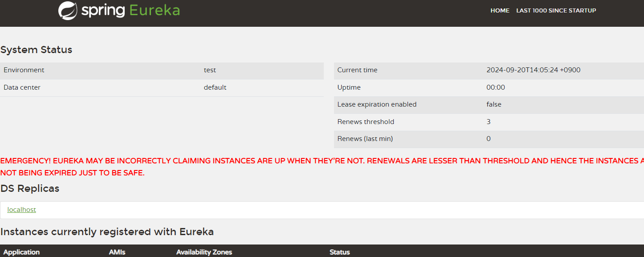This screenshot has height=257, width=644.
Task: Click the 'test' environment value
Action: pos(210,70)
